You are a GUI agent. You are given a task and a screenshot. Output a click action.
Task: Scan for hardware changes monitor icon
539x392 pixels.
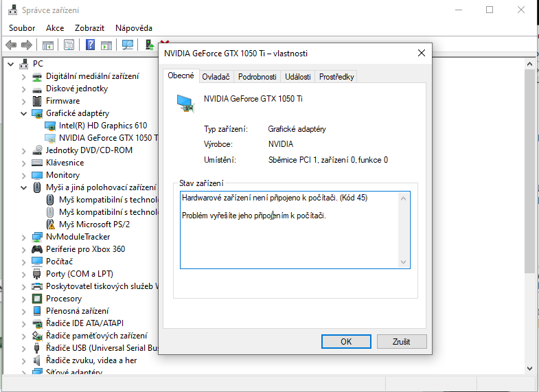(x=128, y=45)
